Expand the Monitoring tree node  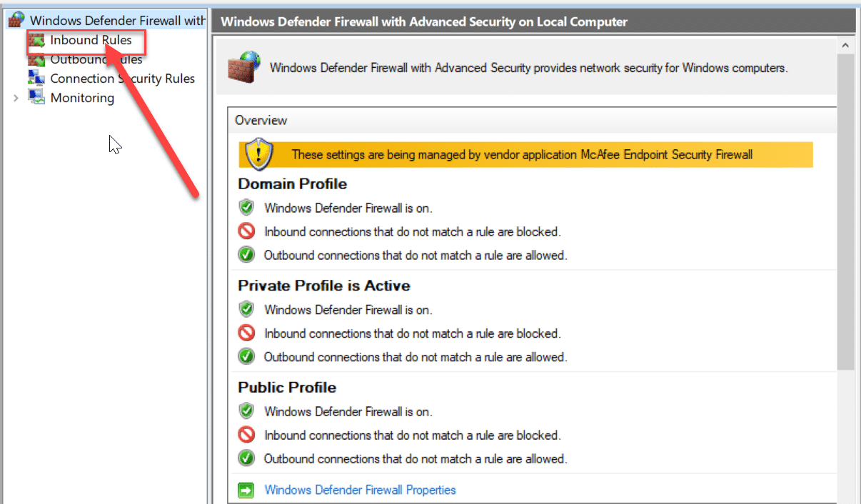pos(16,98)
